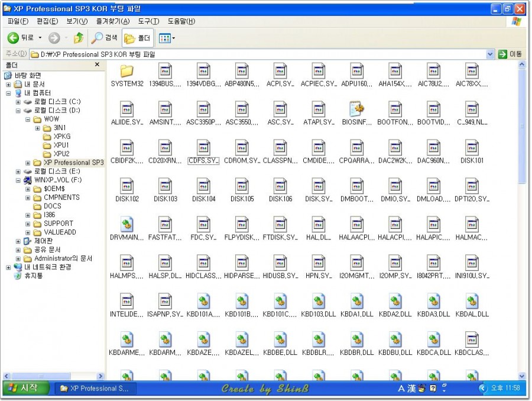Expand the 로컬 디스크 (E:) tree node
Viewport: 532px width, 401px height.
[18, 172]
